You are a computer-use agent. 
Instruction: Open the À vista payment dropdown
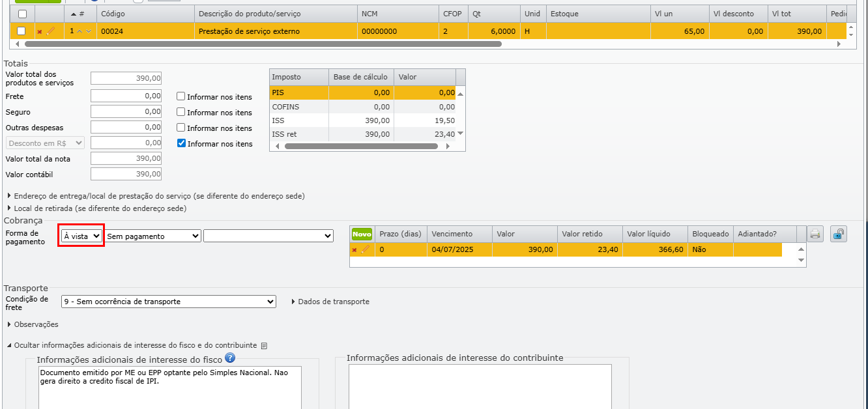coord(81,236)
